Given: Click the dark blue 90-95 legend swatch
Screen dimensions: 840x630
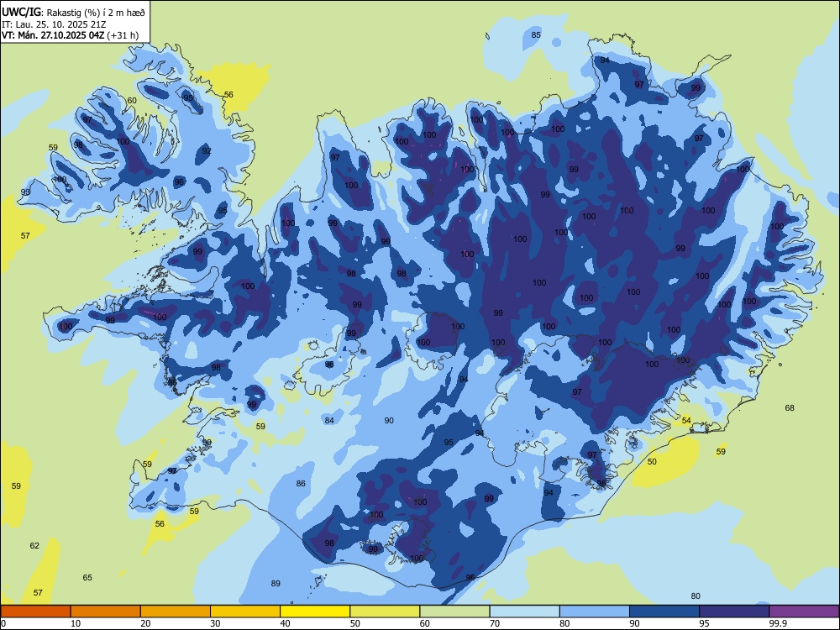Looking at the screenshot, I should click(664, 612).
